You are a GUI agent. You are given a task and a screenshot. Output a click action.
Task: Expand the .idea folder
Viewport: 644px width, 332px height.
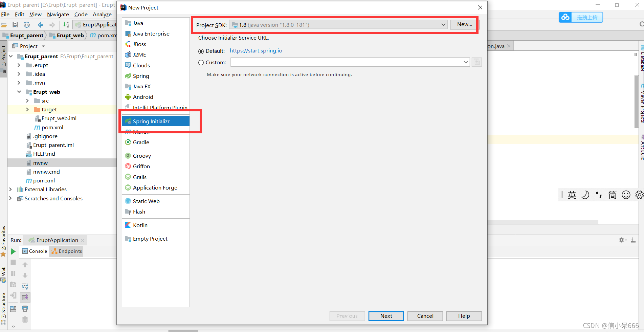pos(19,74)
